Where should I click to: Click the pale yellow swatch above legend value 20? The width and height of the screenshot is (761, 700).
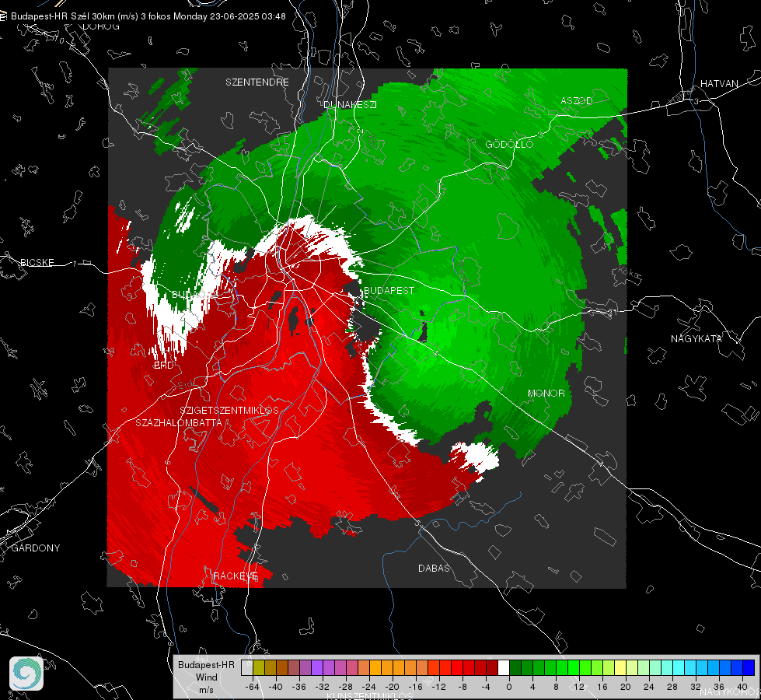tap(620, 667)
